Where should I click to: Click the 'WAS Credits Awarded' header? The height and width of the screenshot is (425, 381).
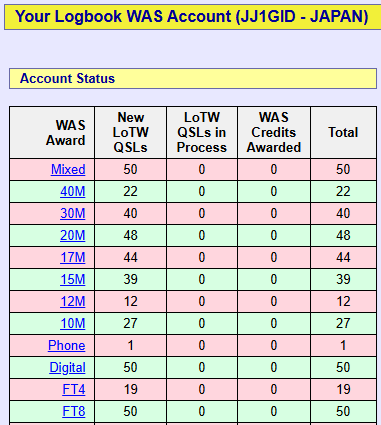pyautogui.click(x=274, y=132)
